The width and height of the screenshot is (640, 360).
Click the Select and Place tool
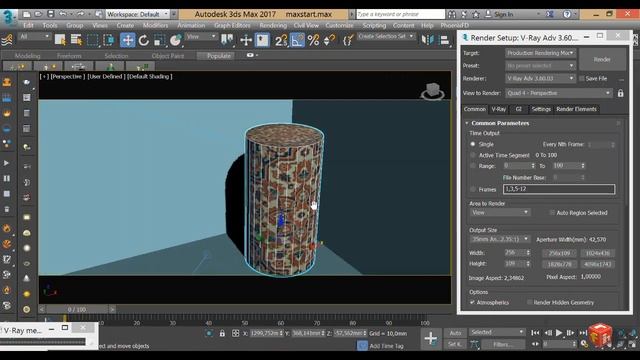(176, 40)
